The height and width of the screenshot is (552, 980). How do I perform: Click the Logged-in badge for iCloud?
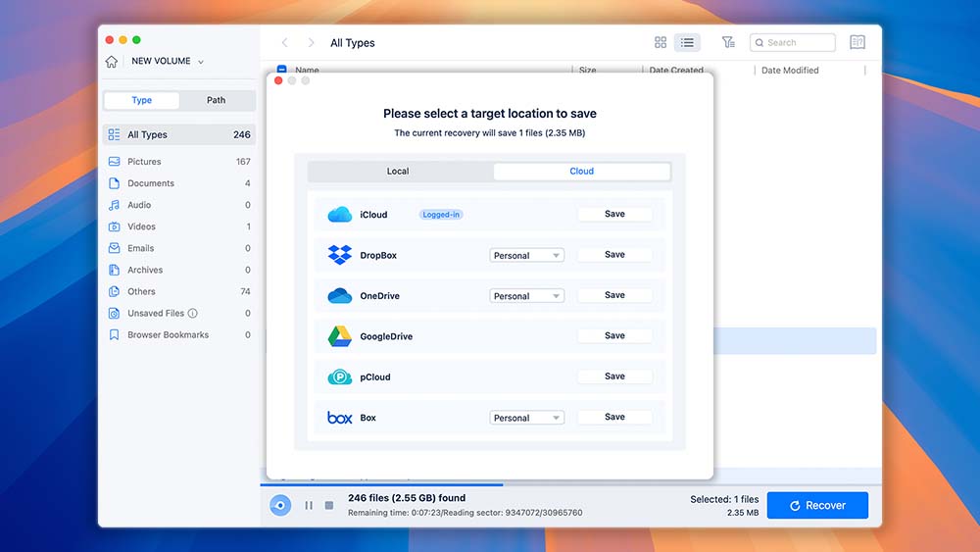(441, 215)
